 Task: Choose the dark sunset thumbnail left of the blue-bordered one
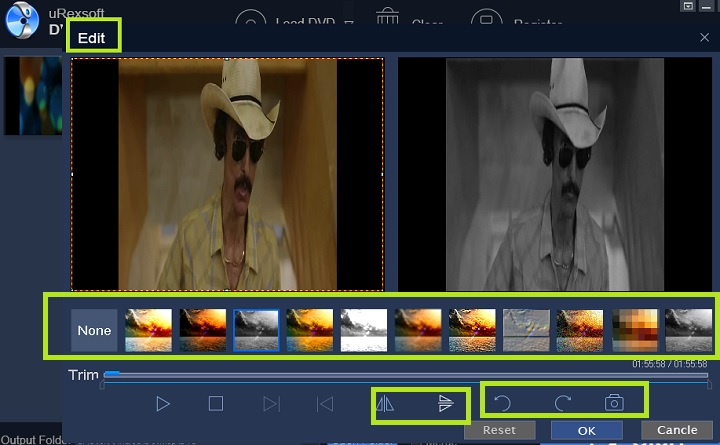pyautogui.click(x=202, y=330)
